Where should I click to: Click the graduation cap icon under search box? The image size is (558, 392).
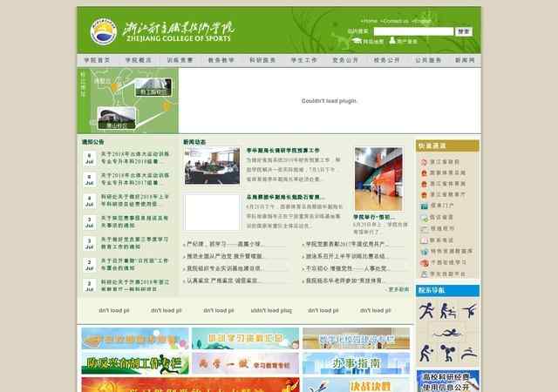click(357, 41)
